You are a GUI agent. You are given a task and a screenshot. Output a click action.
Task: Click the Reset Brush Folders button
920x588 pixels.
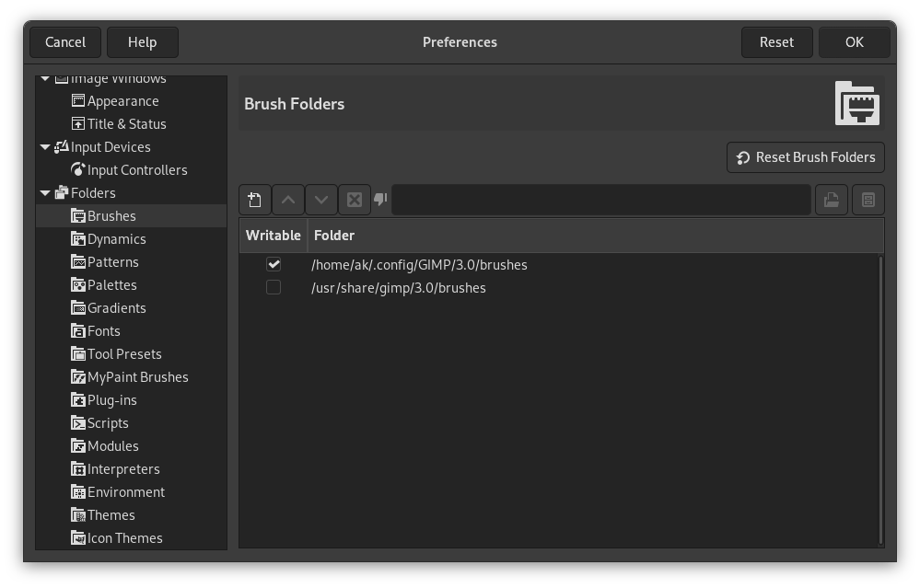coord(805,156)
